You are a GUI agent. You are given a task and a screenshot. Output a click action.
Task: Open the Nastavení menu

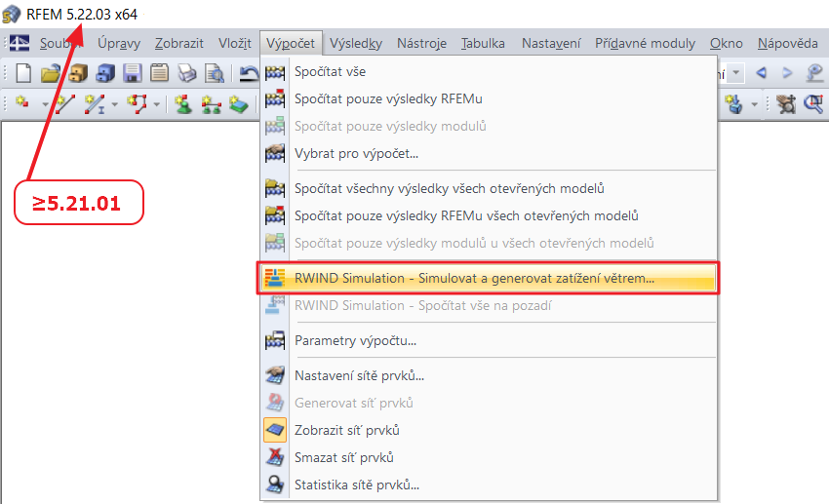tap(551, 43)
